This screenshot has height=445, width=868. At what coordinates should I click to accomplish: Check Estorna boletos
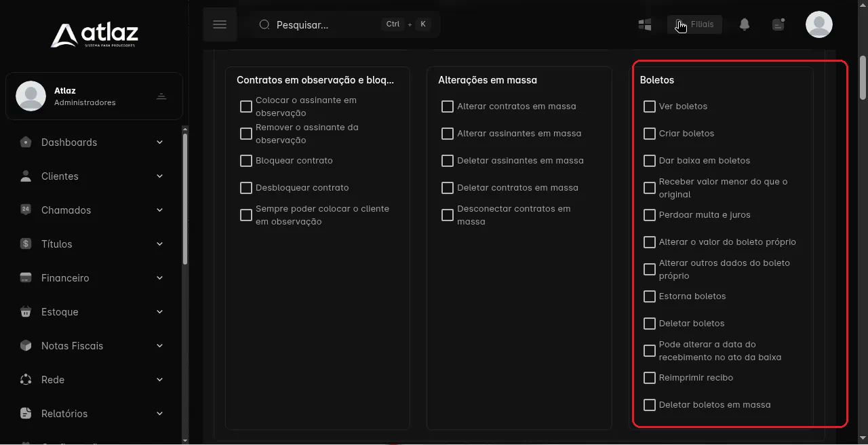650,296
